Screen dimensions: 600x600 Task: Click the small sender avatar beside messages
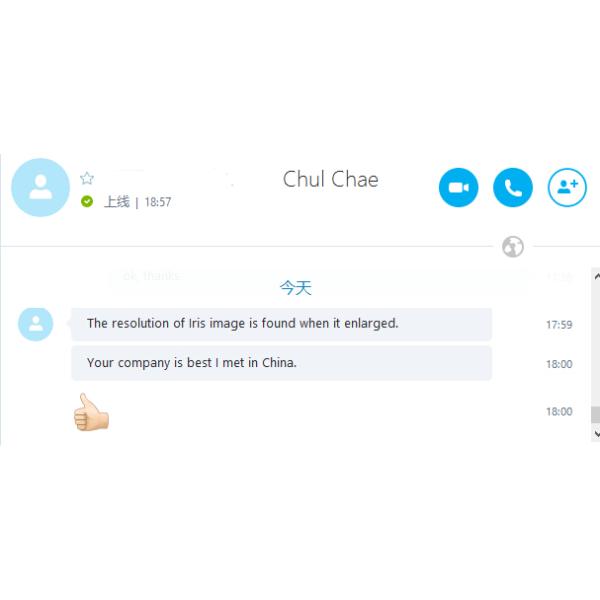click(36, 324)
